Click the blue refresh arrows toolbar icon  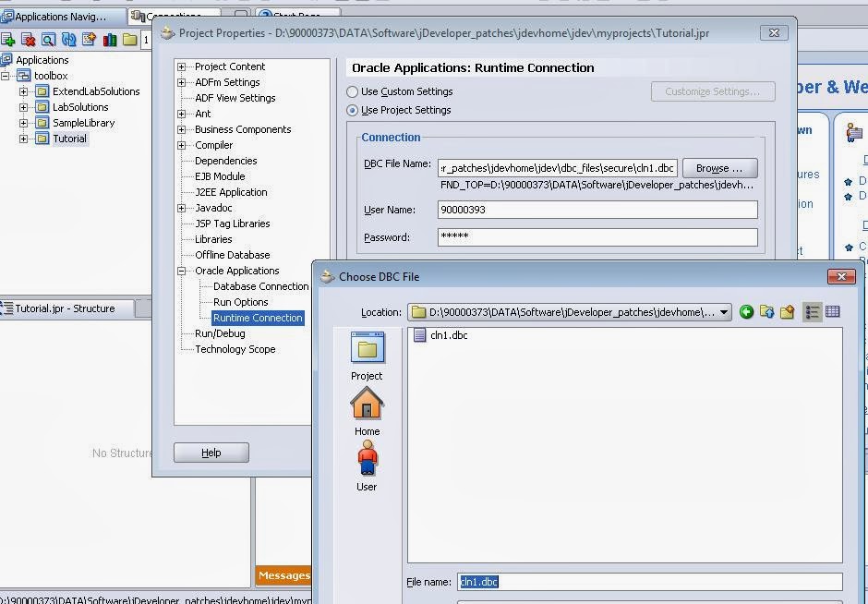pyautogui.click(x=68, y=40)
